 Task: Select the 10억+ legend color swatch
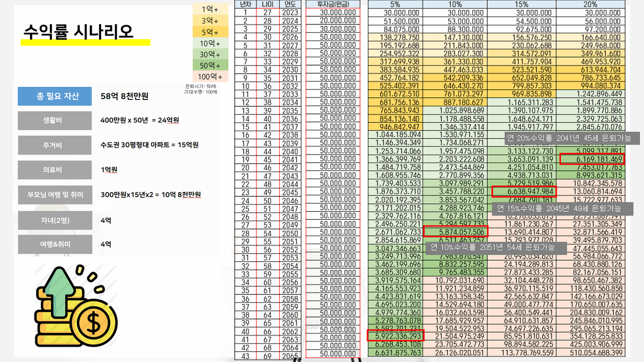[x=209, y=43]
